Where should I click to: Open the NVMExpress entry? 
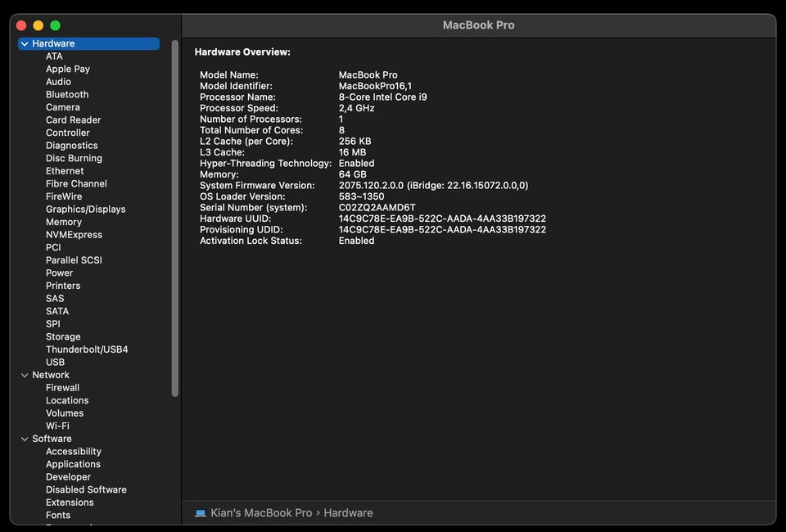coord(74,234)
